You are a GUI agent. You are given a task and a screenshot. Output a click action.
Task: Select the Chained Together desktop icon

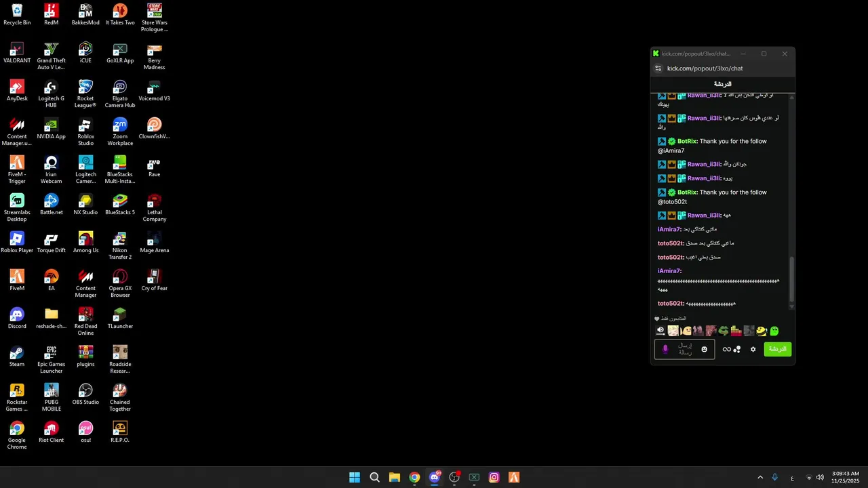click(120, 398)
